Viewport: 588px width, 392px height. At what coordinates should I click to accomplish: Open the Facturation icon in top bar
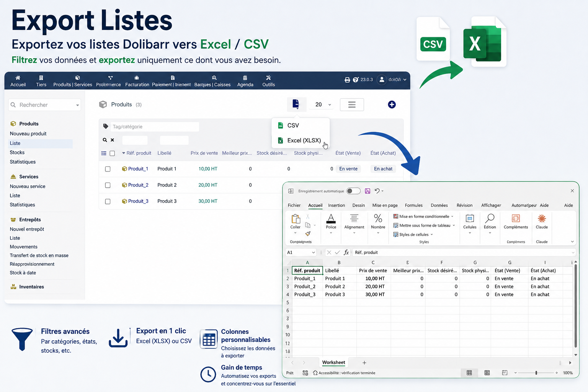(x=137, y=78)
